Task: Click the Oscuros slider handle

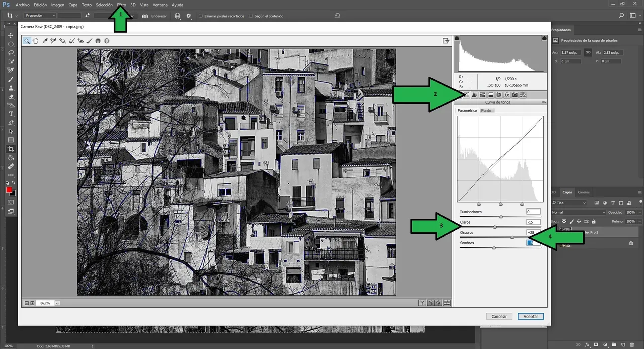Action: click(x=512, y=237)
